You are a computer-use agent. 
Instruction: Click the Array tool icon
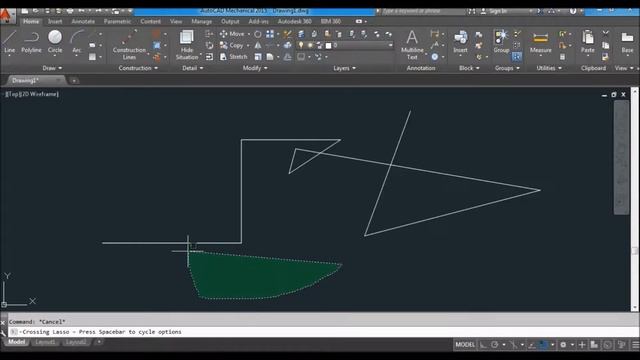(x=270, y=34)
